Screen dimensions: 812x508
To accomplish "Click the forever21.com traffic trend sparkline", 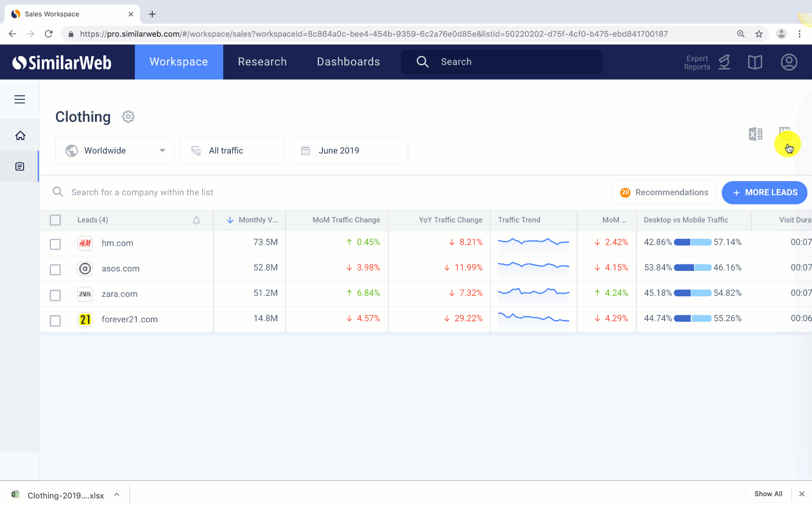I will pyautogui.click(x=533, y=318).
